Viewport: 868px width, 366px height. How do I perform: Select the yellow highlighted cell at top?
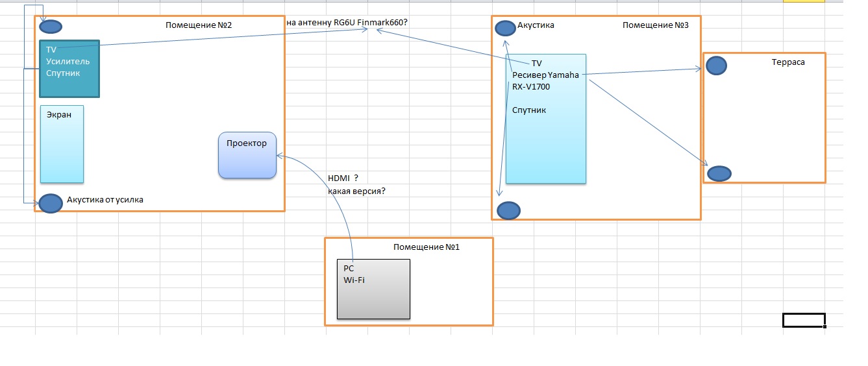[804, 2]
